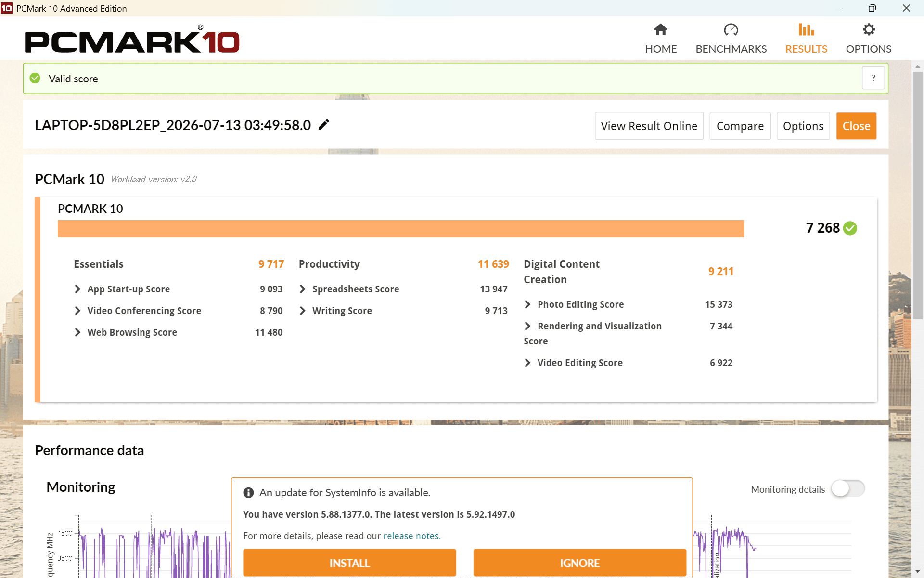The height and width of the screenshot is (578, 924).
Task: Click the green checkmark beside score 7 268
Action: coord(850,228)
